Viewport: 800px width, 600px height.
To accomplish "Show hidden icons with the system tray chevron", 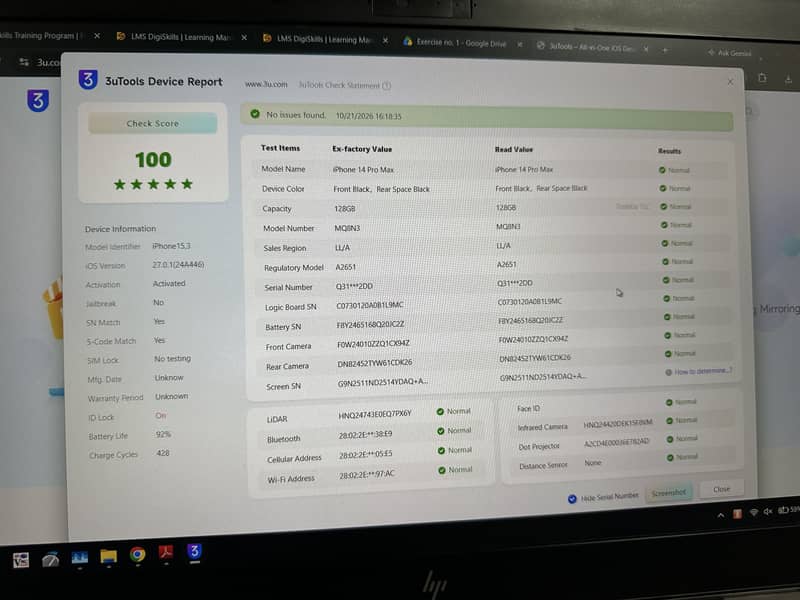I will (720, 515).
